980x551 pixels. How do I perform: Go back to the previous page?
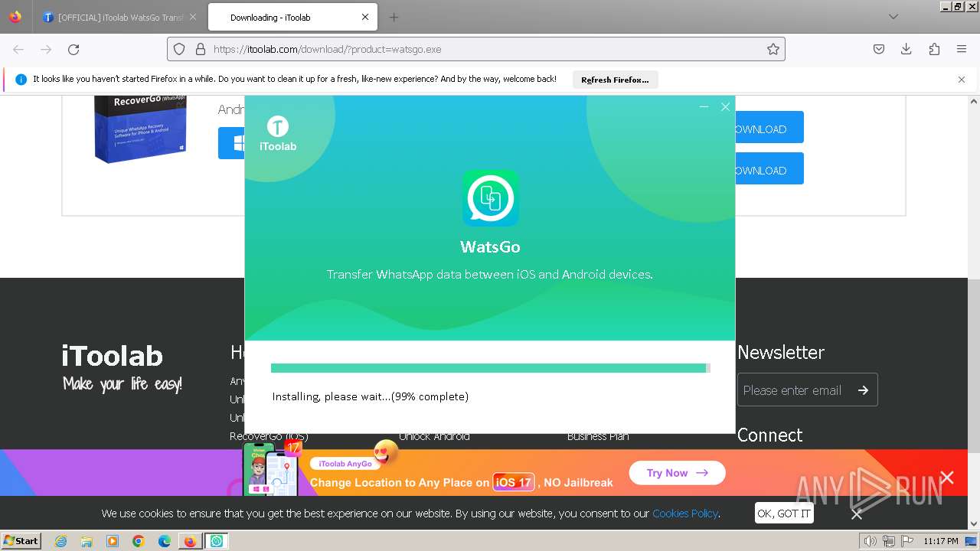tap(18, 49)
